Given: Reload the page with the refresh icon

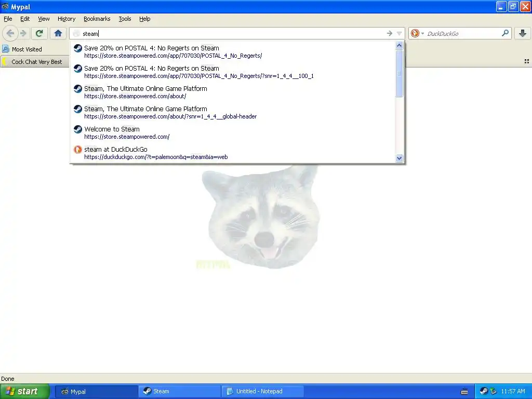Looking at the screenshot, I should click(x=39, y=33).
